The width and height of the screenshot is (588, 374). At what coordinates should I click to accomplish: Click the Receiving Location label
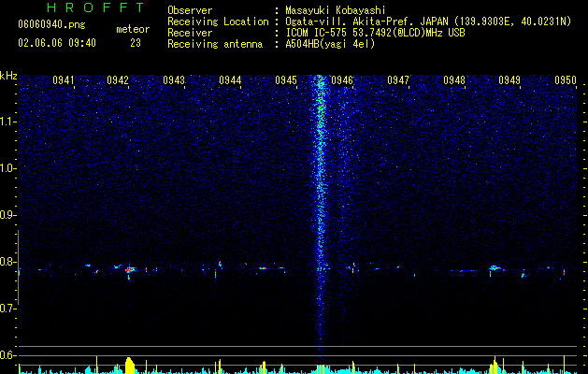pos(218,22)
